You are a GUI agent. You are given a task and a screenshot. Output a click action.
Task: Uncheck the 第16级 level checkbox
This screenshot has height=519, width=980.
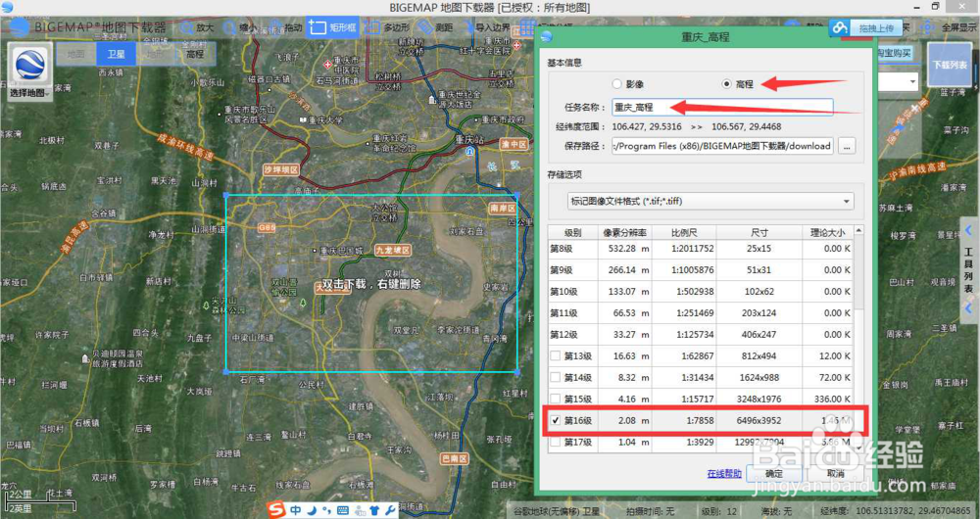click(x=555, y=420)
